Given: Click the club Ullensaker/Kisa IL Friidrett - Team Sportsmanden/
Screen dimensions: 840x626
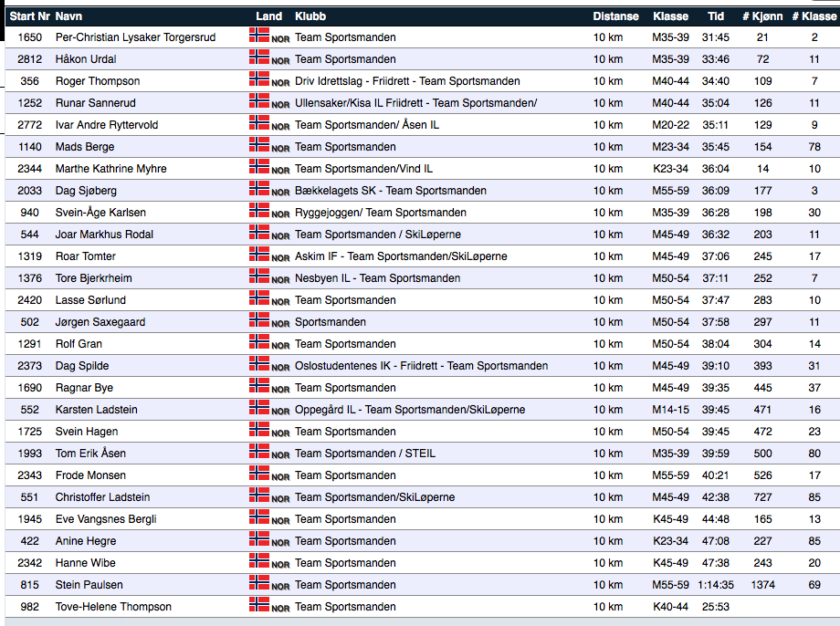Looking at the screenshot, I should tap(415, 103).
